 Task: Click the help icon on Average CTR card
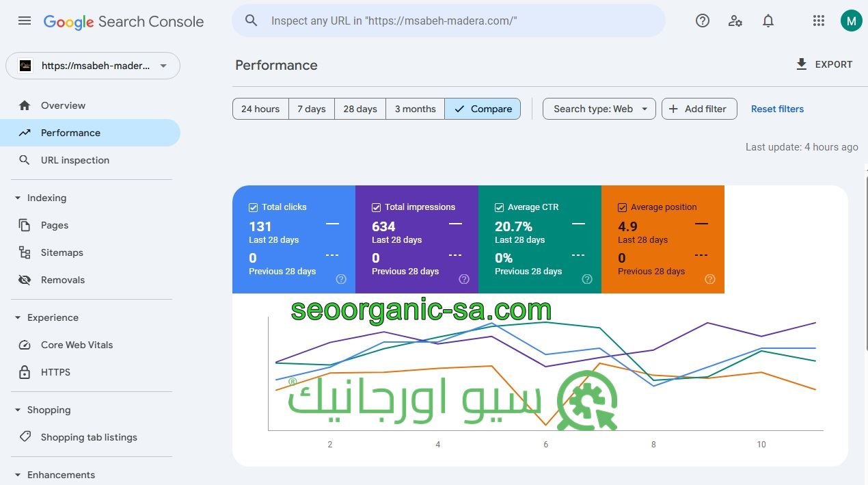(x=586, y=279)
